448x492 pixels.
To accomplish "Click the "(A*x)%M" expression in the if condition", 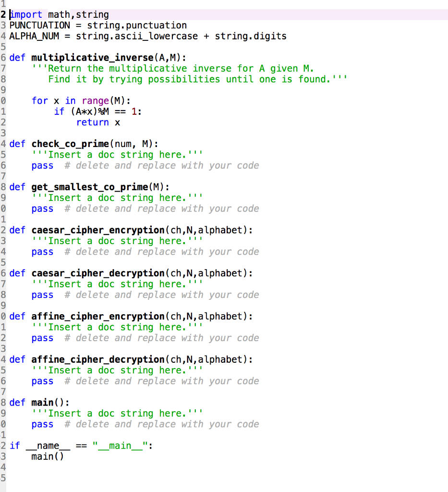I will coord(90,111).
